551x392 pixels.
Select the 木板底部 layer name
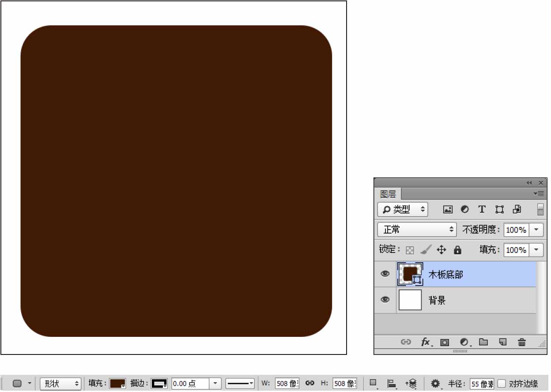click(x=445, y=275)
